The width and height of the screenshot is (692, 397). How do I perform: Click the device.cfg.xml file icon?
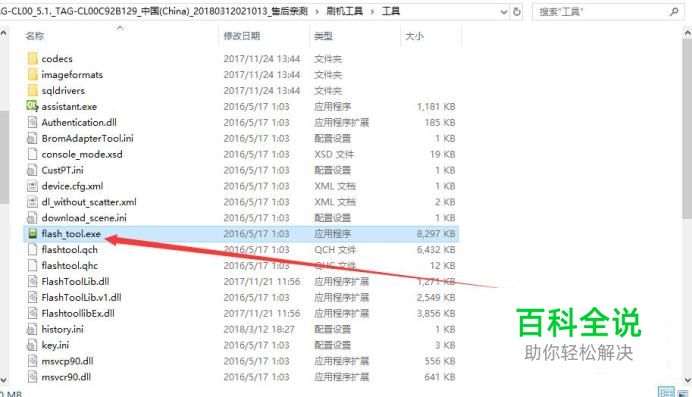[x=32, y=186]
